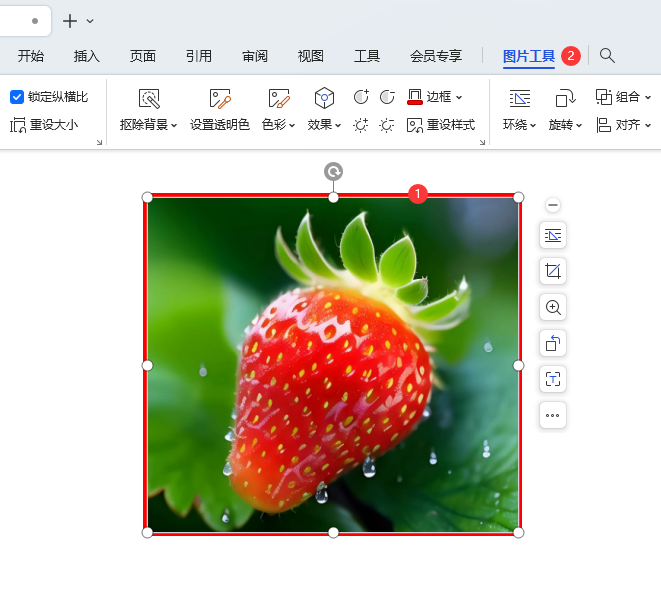
Task: Click the circular rotation handle above image
Action: coord(333,172)
